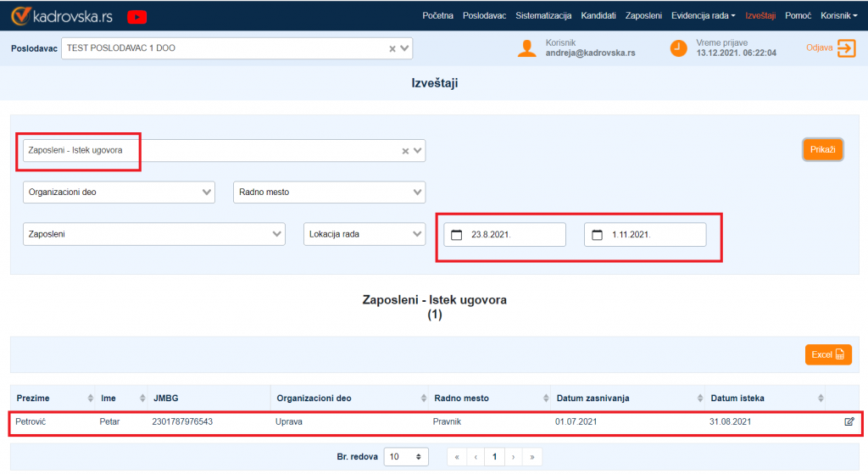Open the Evidencija rada menu

click(703, 16)
